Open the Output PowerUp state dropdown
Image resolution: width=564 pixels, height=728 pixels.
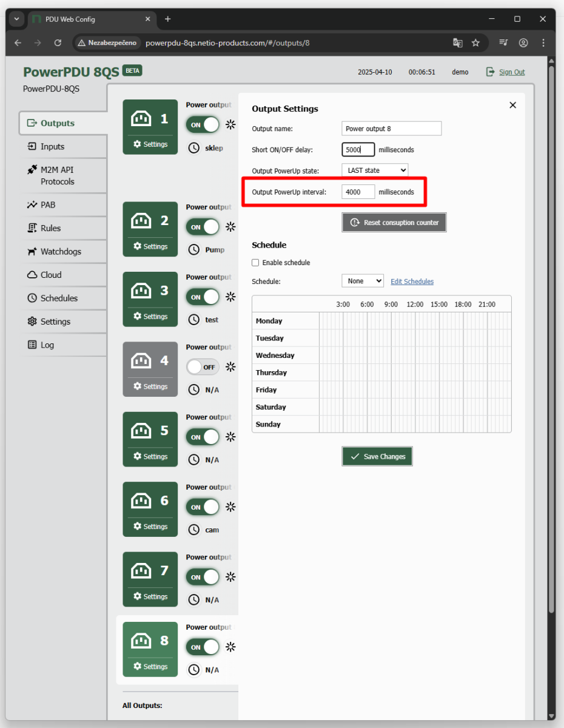[375, 170]
